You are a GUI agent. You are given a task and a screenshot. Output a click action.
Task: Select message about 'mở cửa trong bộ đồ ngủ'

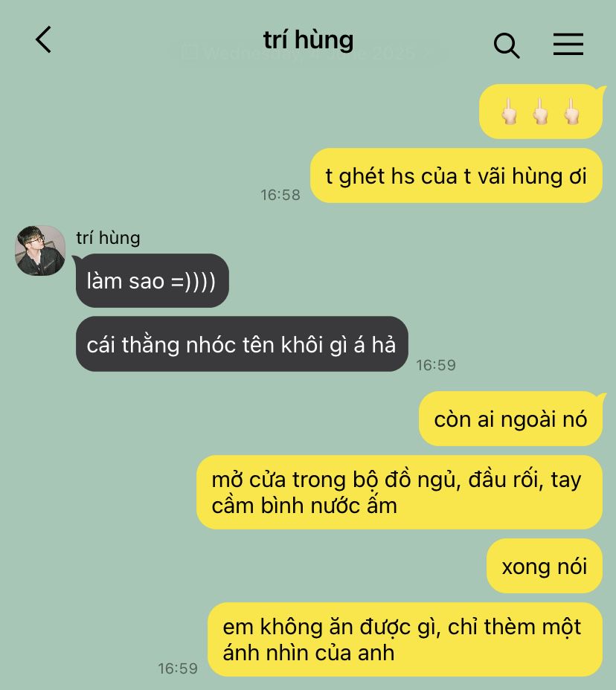400,492
